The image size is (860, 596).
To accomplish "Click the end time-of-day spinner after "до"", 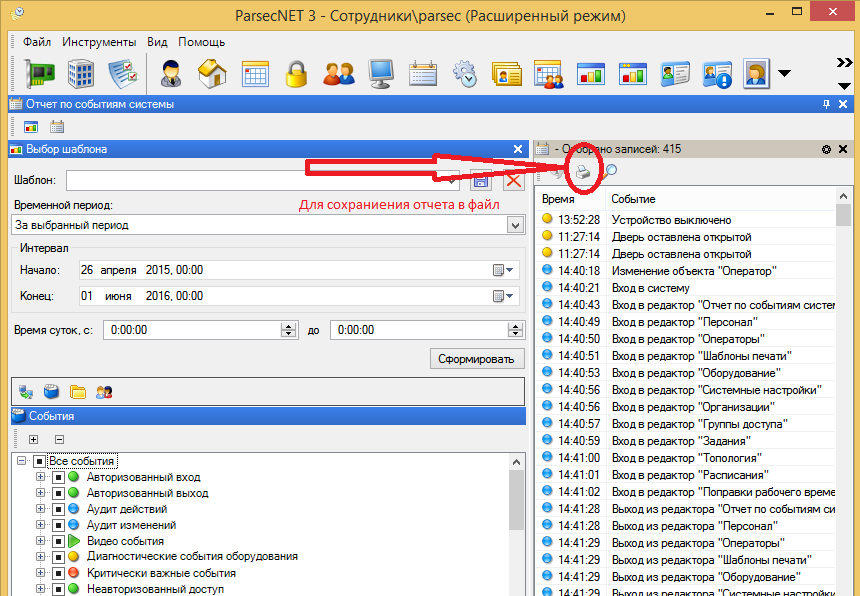I will click(x=515, y=330).
